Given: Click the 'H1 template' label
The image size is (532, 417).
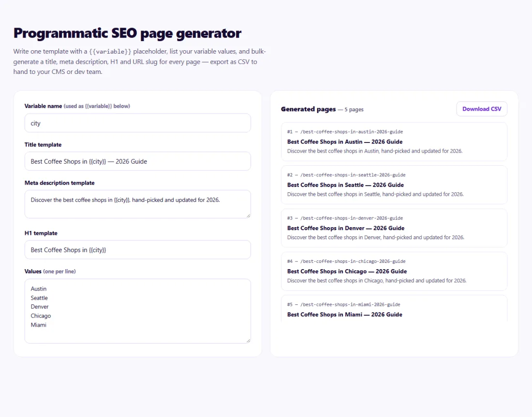Looking at the screenshot, I should pos(41,233).
